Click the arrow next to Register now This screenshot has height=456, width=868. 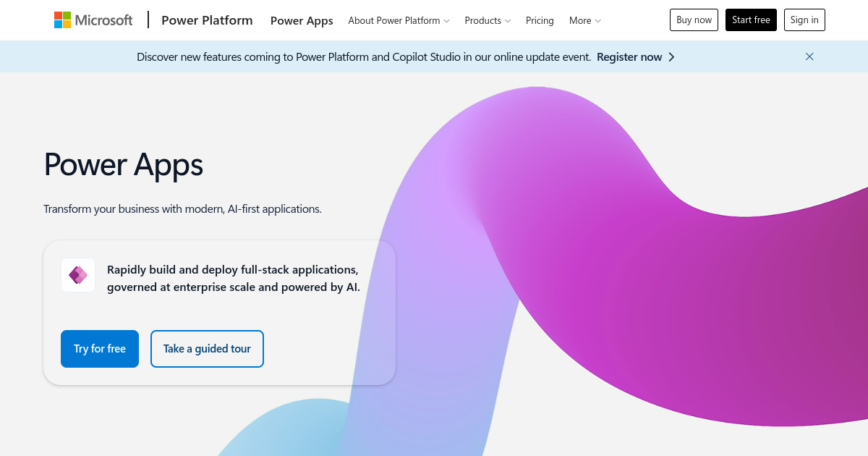[x=672, y=57]
